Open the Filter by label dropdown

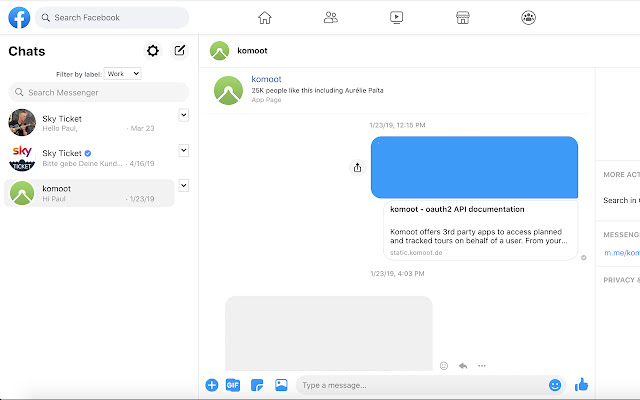(122, 74)
